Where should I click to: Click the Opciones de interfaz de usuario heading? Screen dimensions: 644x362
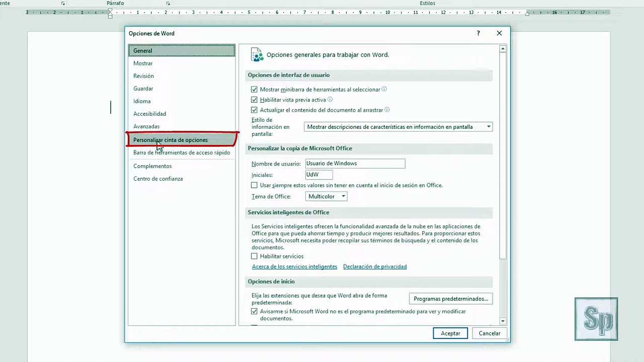tap(289, 75)
